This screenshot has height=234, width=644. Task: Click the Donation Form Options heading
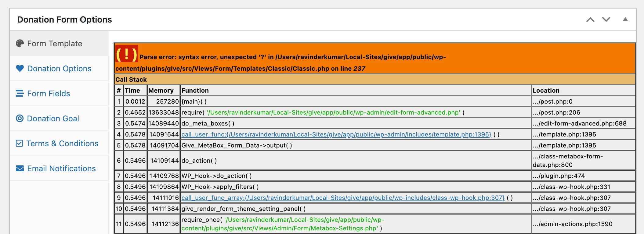[64, 19]
